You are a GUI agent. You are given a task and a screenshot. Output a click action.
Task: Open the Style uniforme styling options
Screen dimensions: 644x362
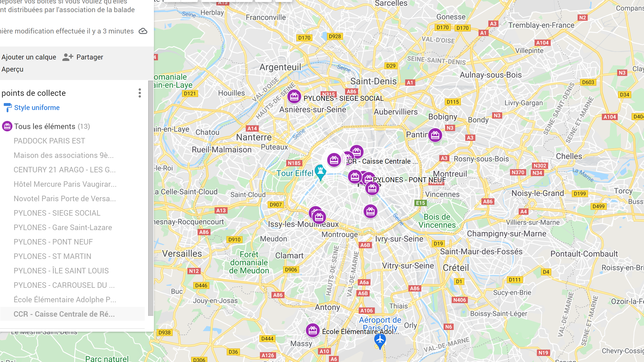(37, 108)
